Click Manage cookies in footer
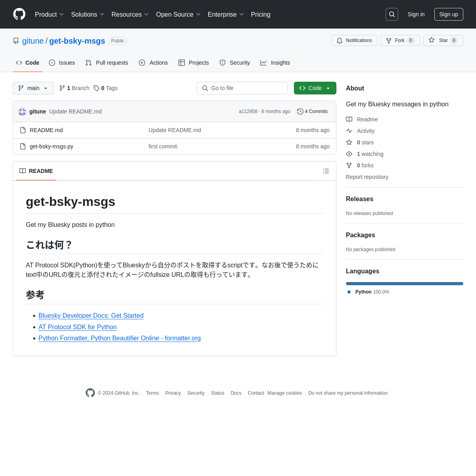This screenshot has width=476, height=476. point(284,393)
